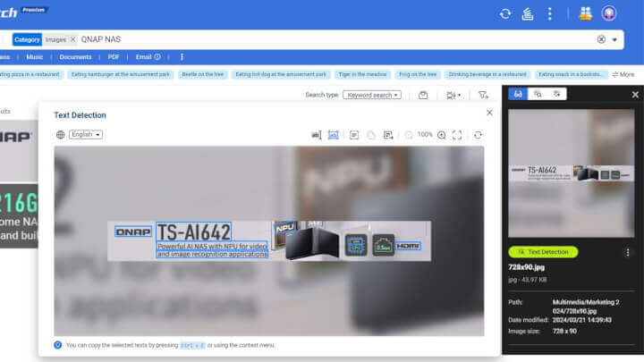Viewport: 644px width, 362px height.
Task: Click the info icon in the copy hint
Action: point(58,345)
